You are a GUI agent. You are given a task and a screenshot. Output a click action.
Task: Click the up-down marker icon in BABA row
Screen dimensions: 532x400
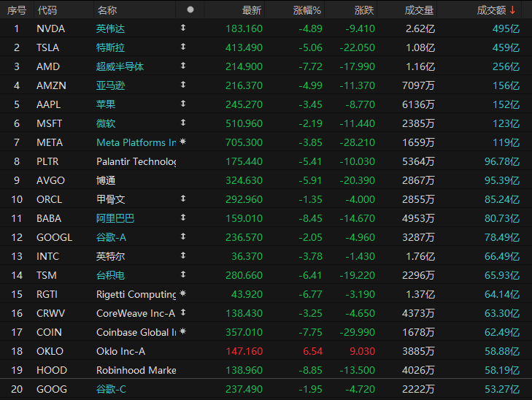pos(183,218)
